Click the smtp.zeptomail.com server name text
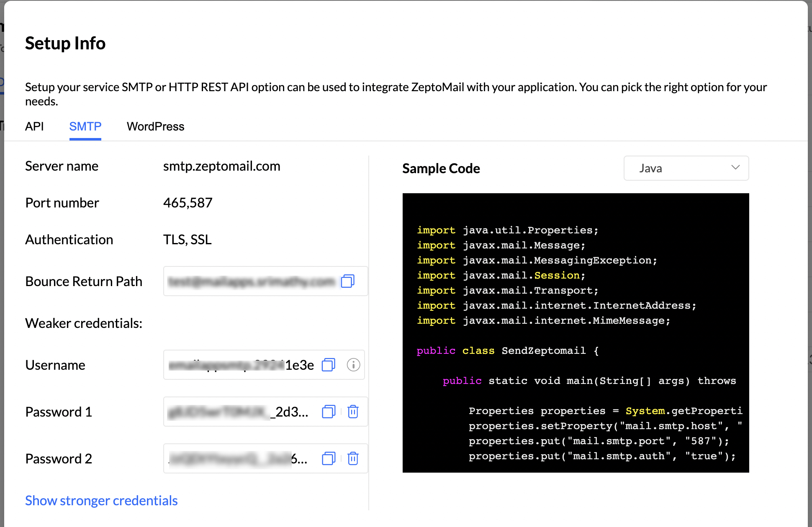The image size is (812, 527). pyautogui.click(x=221, y=166)
